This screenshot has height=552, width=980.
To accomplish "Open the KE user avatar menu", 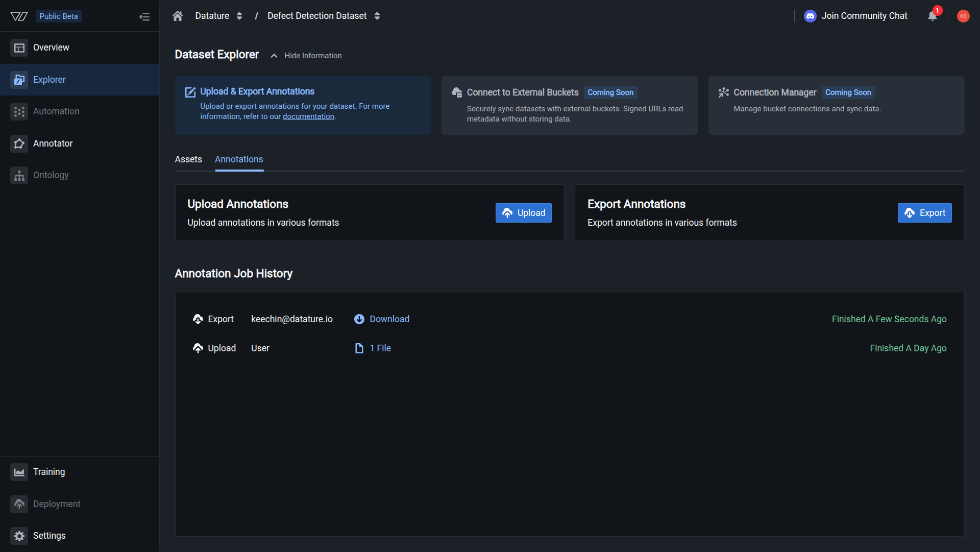I will (x=963, y=16).
